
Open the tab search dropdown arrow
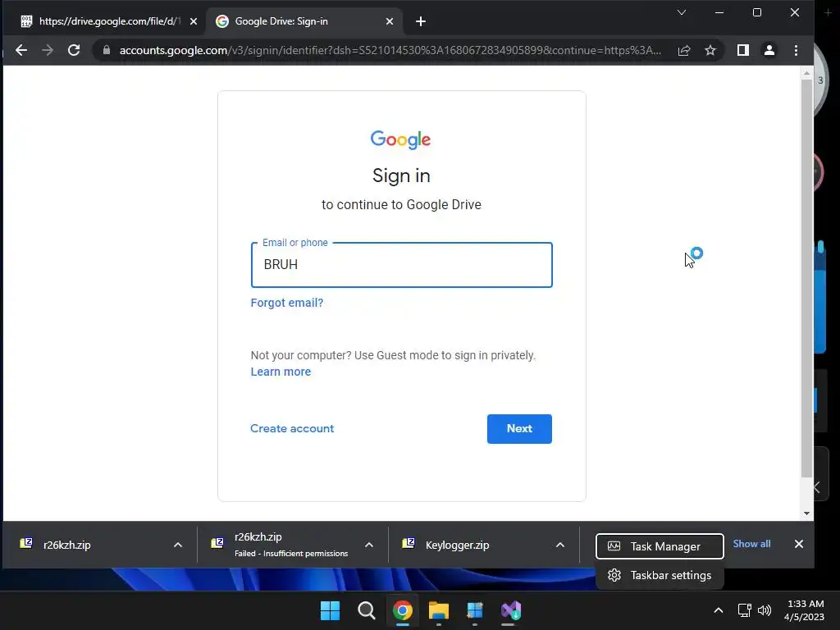click(682, 12)
